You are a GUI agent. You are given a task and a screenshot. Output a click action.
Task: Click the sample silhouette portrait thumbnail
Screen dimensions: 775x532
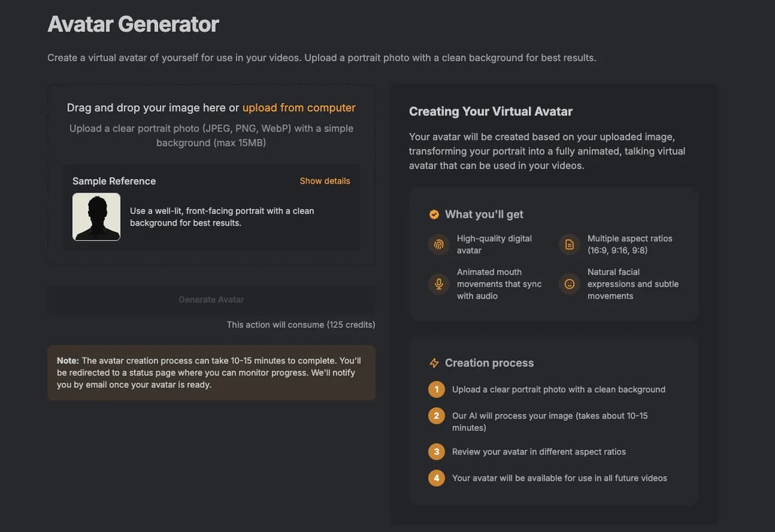click(96, 217)
